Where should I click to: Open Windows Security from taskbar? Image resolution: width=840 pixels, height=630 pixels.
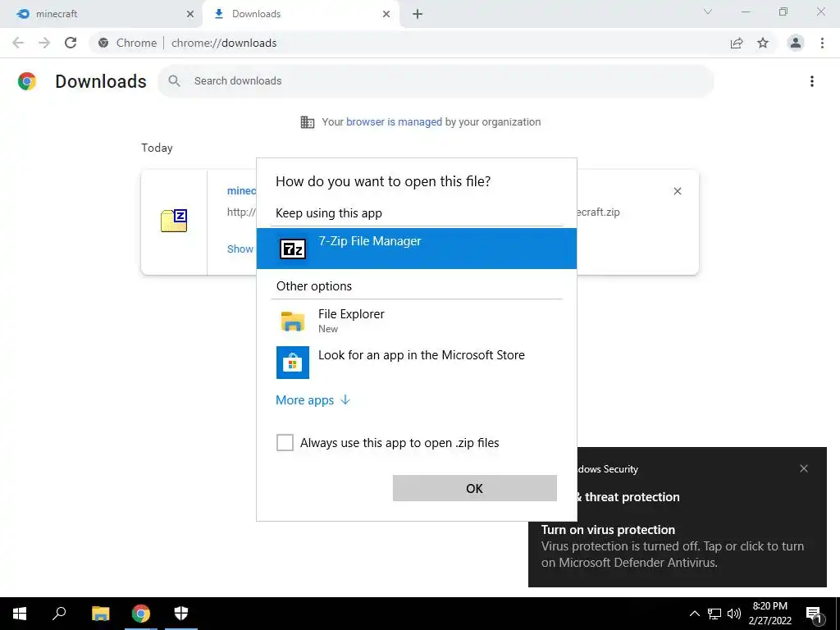click(x=181, y=614)
